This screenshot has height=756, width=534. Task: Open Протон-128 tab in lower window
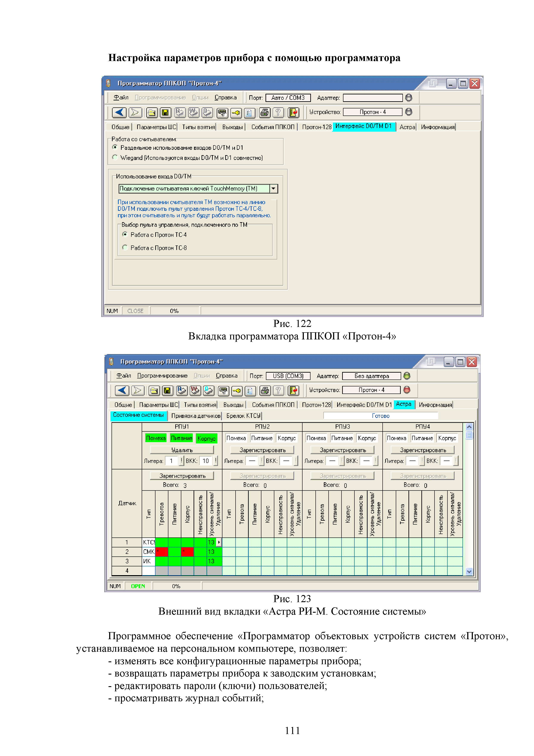click(x=316, y=405)
